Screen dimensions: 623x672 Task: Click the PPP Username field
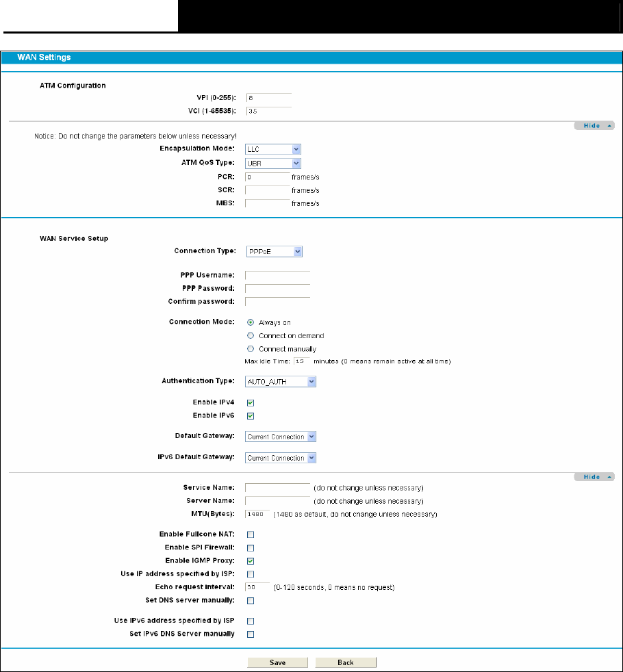tap(277, 275)
